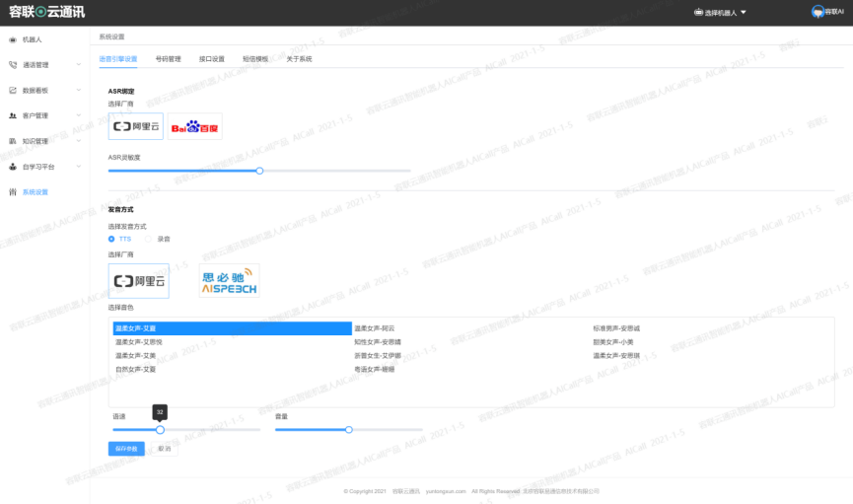Select voice 浙普女生-艾伊娜
This screenshot has height=504, width=853.
378,356
